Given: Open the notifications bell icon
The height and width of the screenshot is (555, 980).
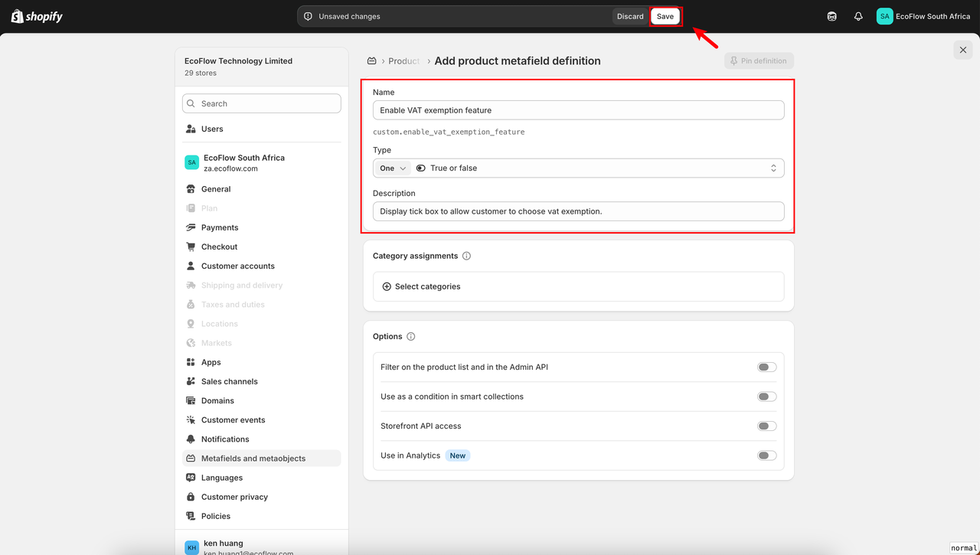Looking at the screenshot, I should [x=858, y=16].
